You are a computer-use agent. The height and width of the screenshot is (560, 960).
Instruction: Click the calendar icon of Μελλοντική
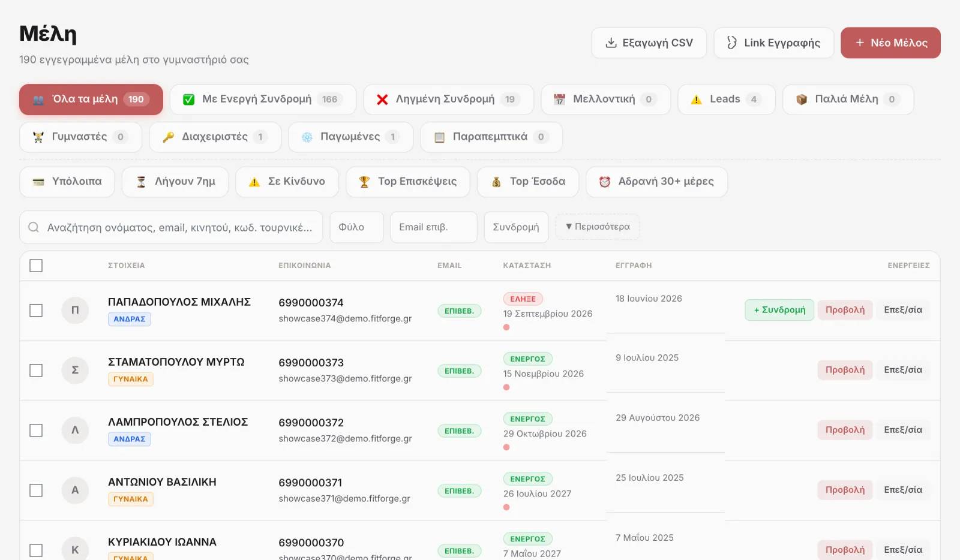(559, 100)
